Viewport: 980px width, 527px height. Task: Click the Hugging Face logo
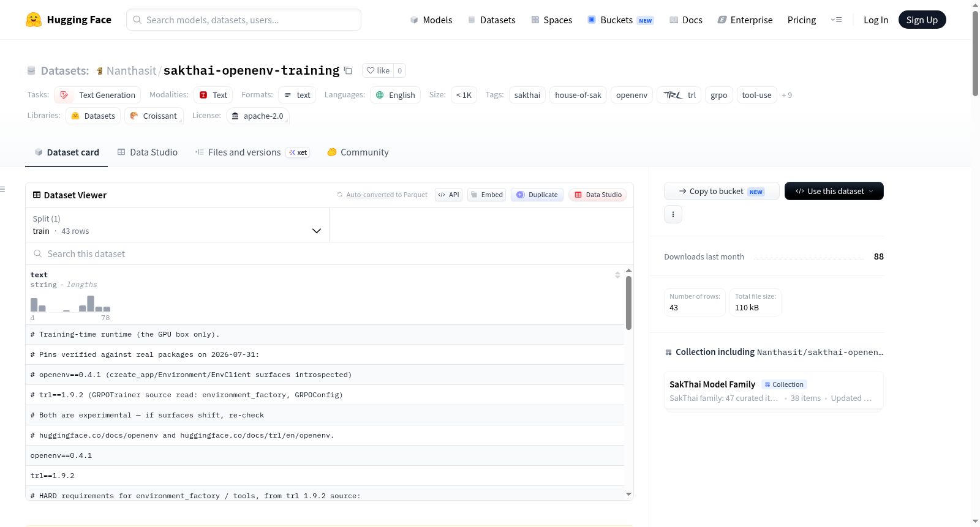[x=69, y=20]
